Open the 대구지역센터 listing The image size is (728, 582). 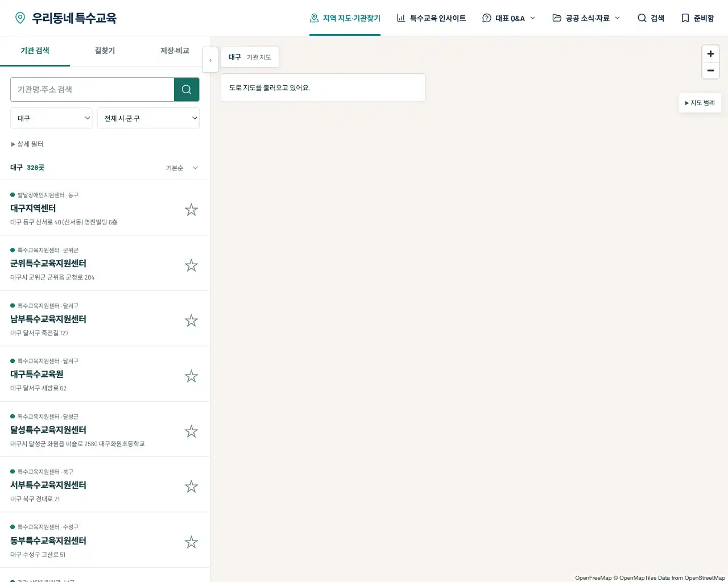coord(33,209)
